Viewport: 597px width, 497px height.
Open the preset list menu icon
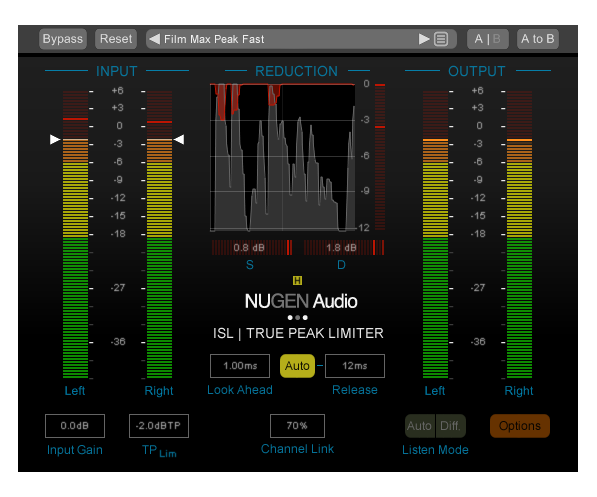(x=441, y=39)
